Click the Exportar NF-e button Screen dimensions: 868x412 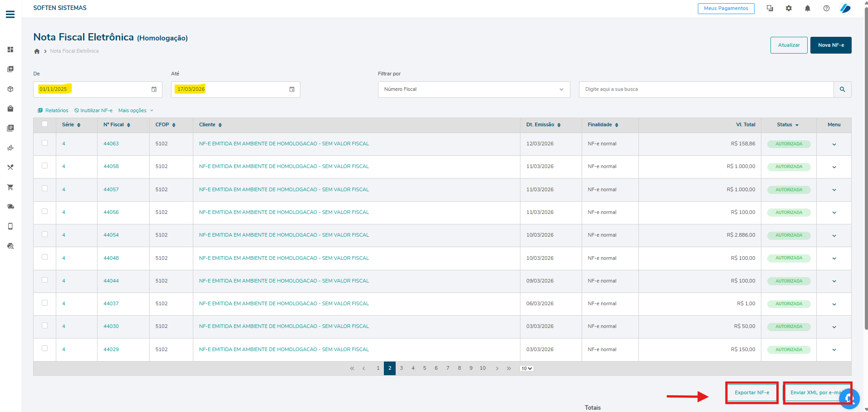pos(751,392)
